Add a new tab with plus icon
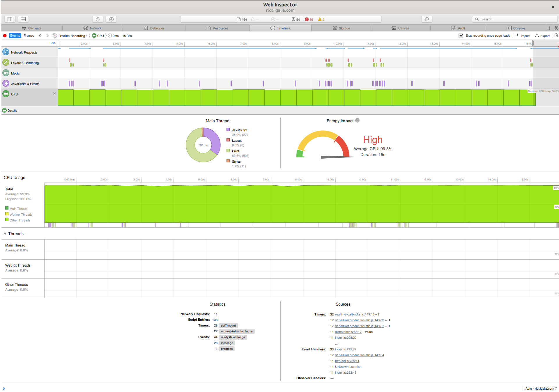 (x=549, y=28)
